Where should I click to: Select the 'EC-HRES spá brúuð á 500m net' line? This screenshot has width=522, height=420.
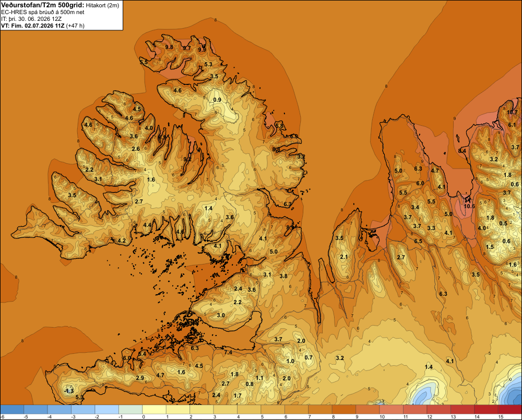(x=43, y=12)
